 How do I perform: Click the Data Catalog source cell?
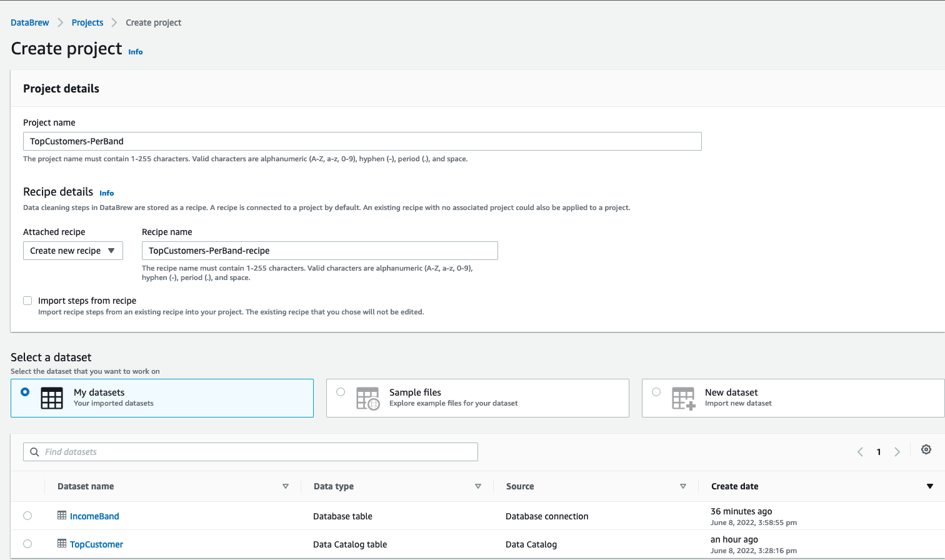tap(531, 544)
